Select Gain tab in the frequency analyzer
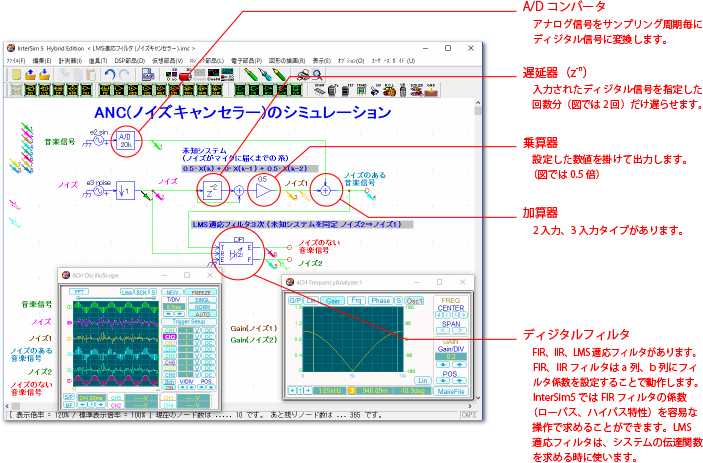The height and width of the screenshot is (463, 703). pos(332,300)
